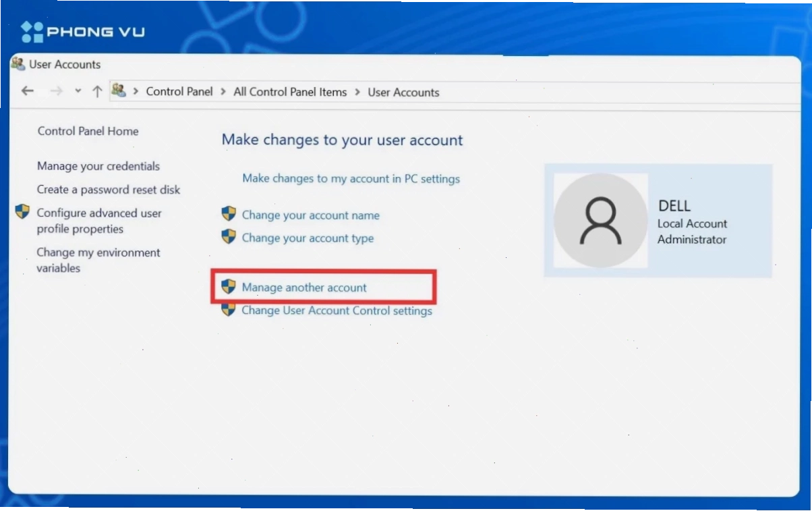Click shield icon beside Change User Account Control
Viewport: 812px width, 511px height.
[x=229, y=309]
